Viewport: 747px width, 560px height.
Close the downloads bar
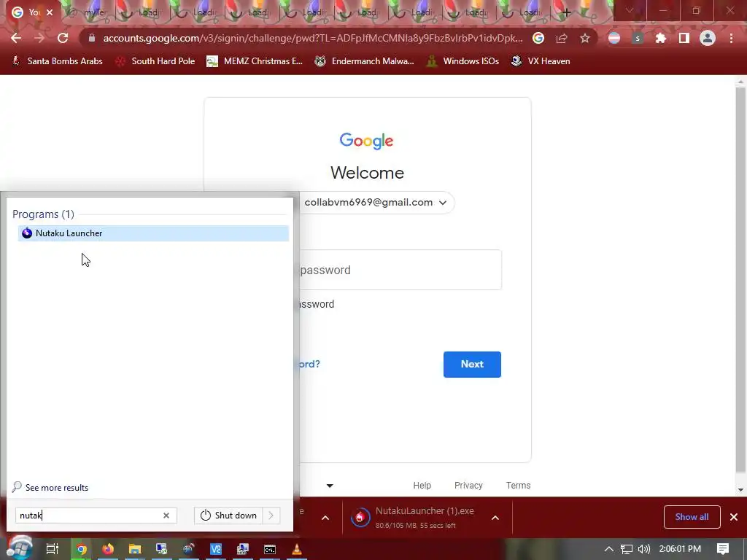click(x=734, y=517)
